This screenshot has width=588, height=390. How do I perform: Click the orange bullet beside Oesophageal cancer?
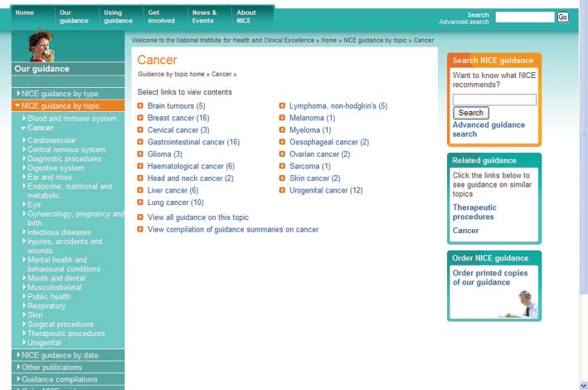282,142
